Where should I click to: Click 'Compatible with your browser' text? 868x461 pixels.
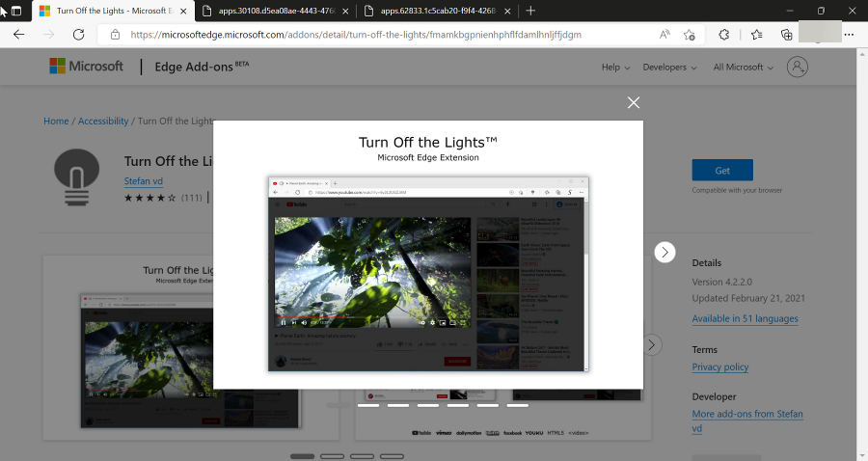click(x=737, y=190)
